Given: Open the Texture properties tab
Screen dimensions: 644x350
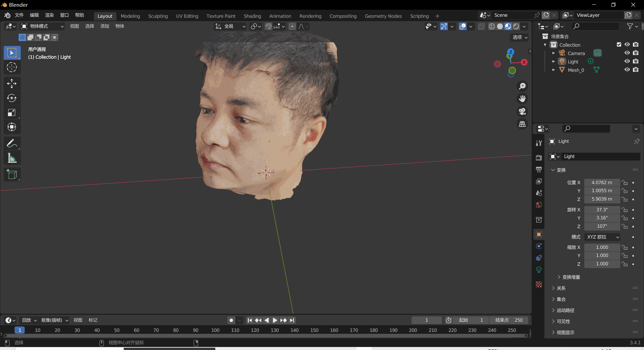Looking at the screenshot, I should click(x=539, y=284).
